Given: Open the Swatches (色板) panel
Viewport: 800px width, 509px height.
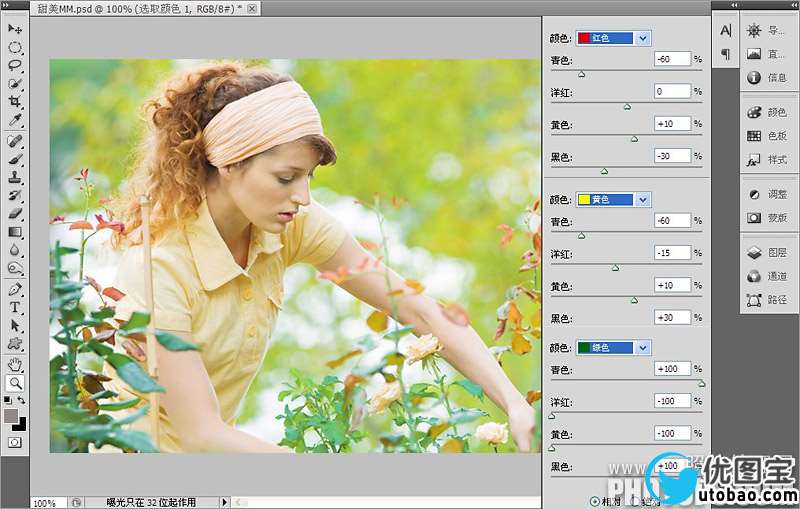Looking at the screenshot, I should (x=766, y=136).
